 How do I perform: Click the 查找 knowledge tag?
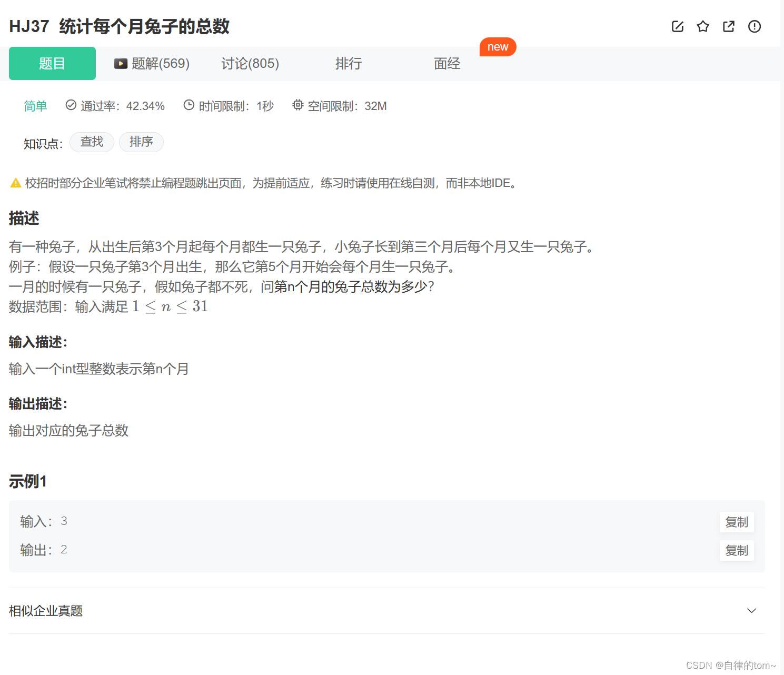point(92,142)
